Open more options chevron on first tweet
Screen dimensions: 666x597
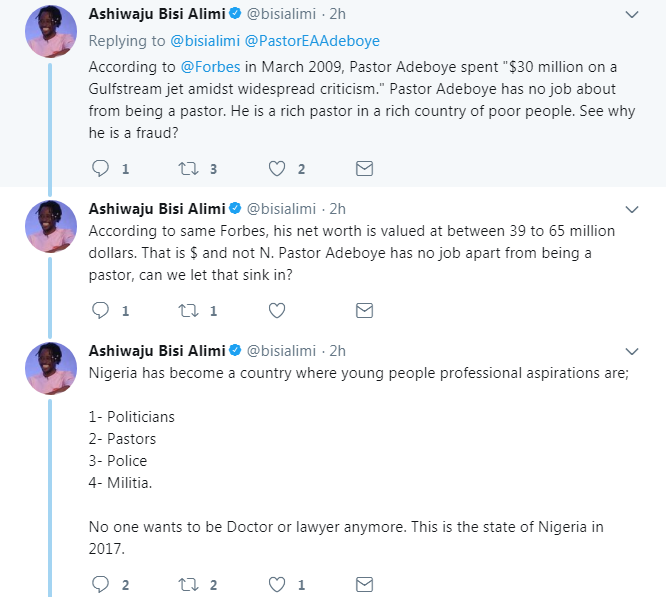point(632,15)
